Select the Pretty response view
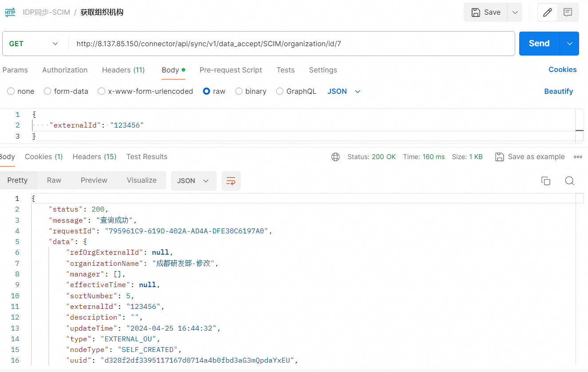Viewport: 588px width, 372px height. click(18, 180)
